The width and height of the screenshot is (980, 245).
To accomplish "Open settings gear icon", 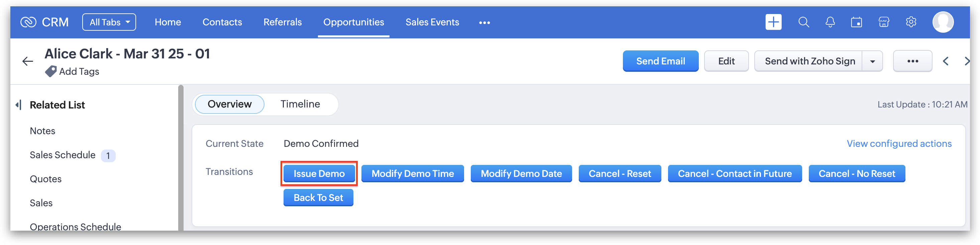I will point(911,22).
